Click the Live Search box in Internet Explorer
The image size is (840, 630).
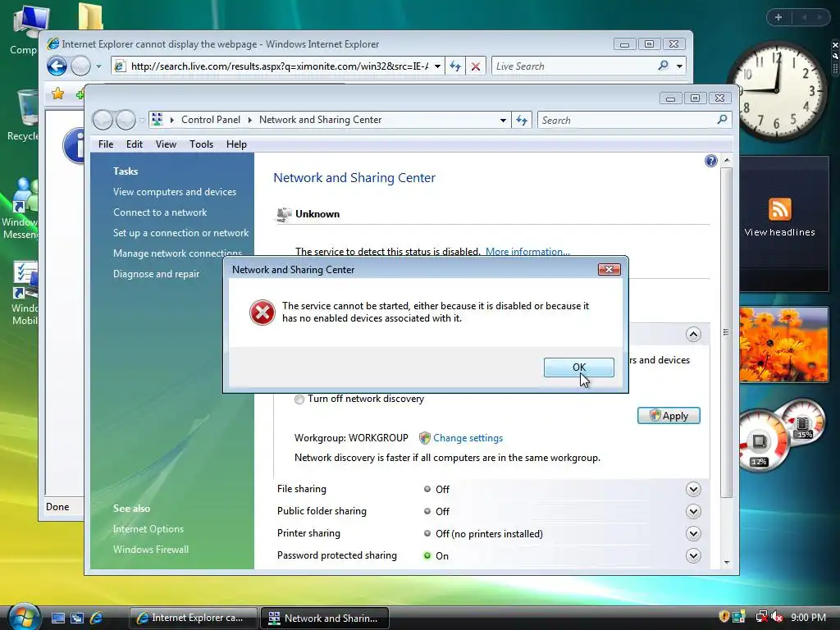573,66
